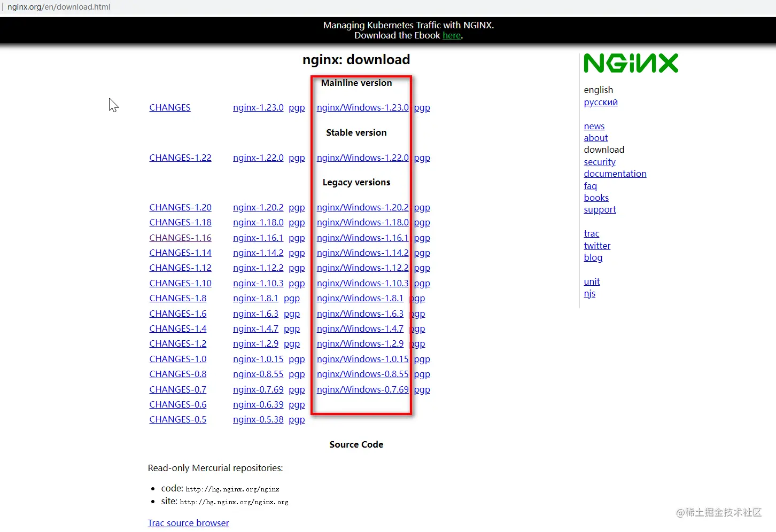Download nginx/Windows-1.22.0 stable
The height and width of the screenshot is (532, 776).
click(x=363, y=158)
